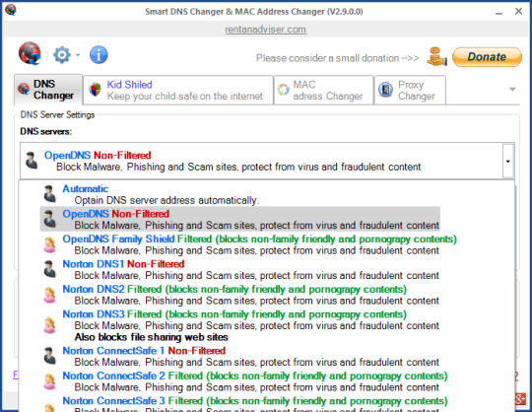Click the woman icon beside Norton DNS3
Image resolution: width=532 pixels, height=412 pixels.
point(50,325)
